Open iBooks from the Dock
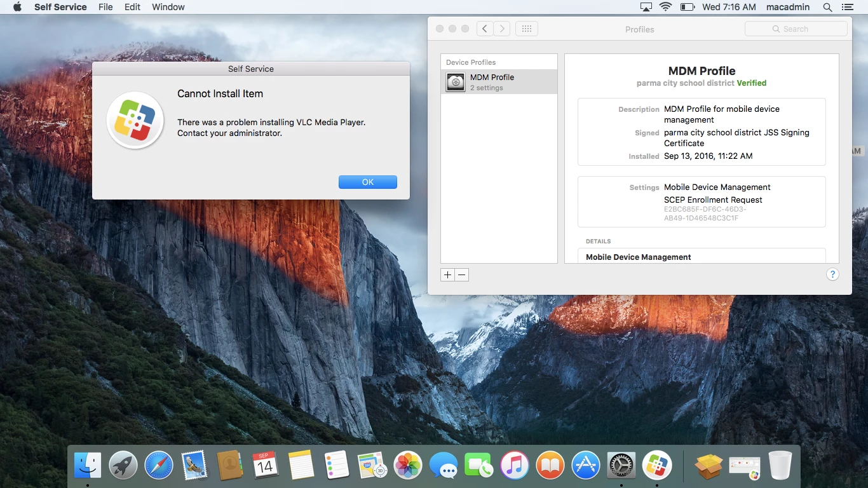The image size is (868, 488). tap(550, 466)
